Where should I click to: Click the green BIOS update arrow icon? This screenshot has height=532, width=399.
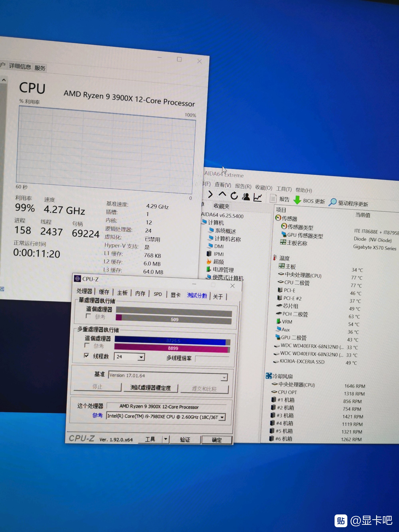click(x=297, y=200)
